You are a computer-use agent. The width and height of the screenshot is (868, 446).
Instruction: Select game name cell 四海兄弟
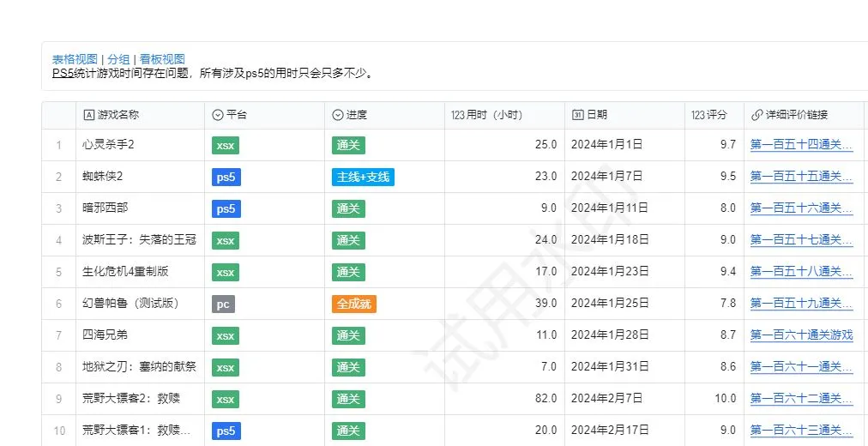(x=140, y=334)
